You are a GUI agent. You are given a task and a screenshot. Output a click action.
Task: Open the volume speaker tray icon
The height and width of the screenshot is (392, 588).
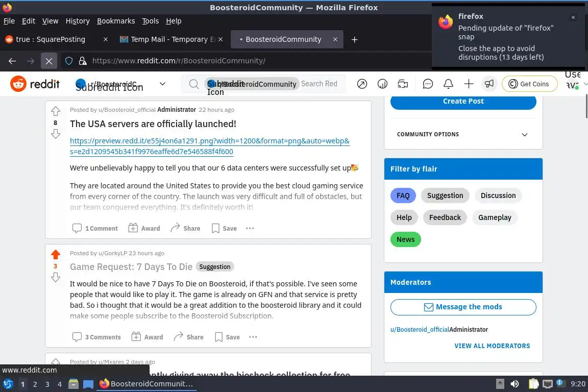tap(514, 384)
